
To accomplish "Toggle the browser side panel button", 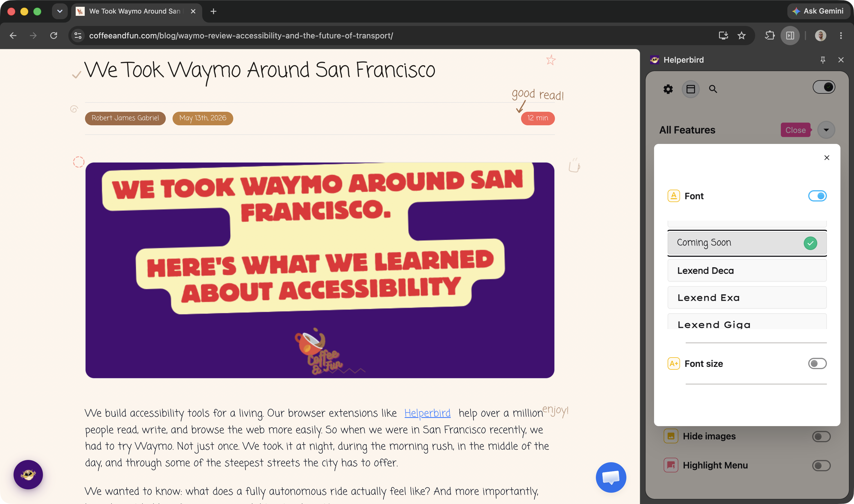I will tap(790, 36).
